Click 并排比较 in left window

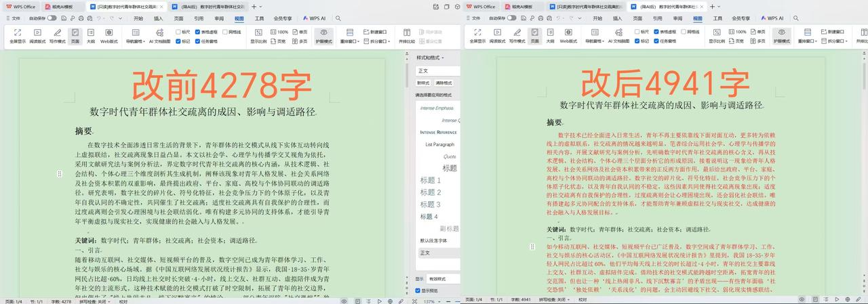(x=406, y=36)
